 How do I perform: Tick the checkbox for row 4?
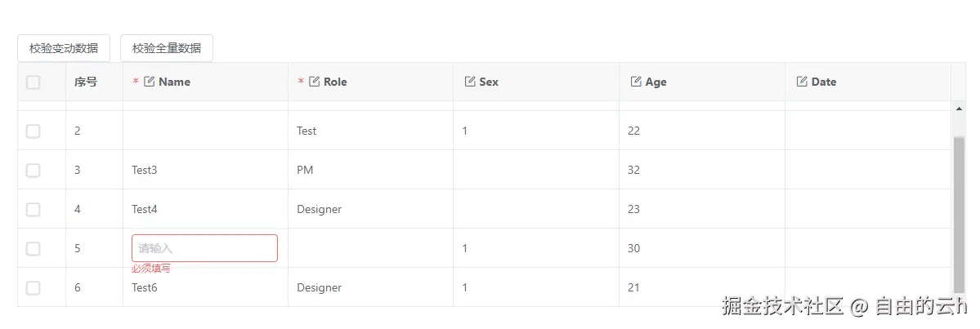[33, 209]
